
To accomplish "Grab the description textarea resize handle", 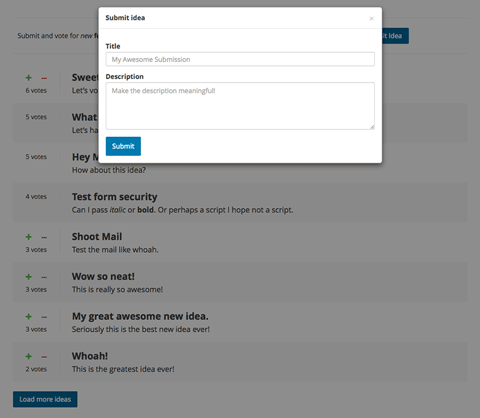I will (x=372, y=127).
